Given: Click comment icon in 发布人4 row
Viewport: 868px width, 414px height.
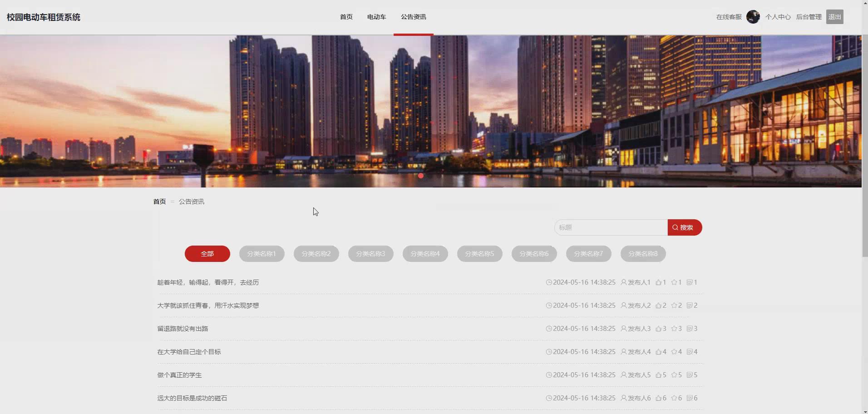Looking at the screenshot, I should click(690, 352).
